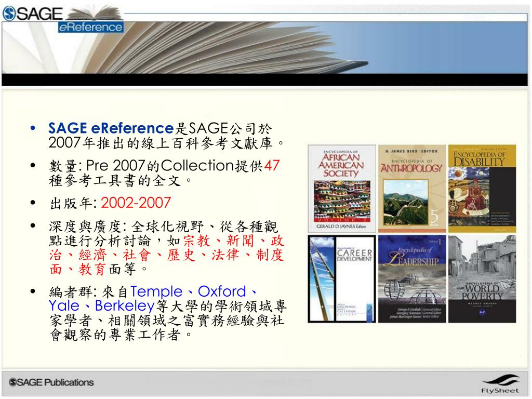Select the Encyclopedia of Leadership cover
Screen dimensions: 532x399
coord(412,278)
